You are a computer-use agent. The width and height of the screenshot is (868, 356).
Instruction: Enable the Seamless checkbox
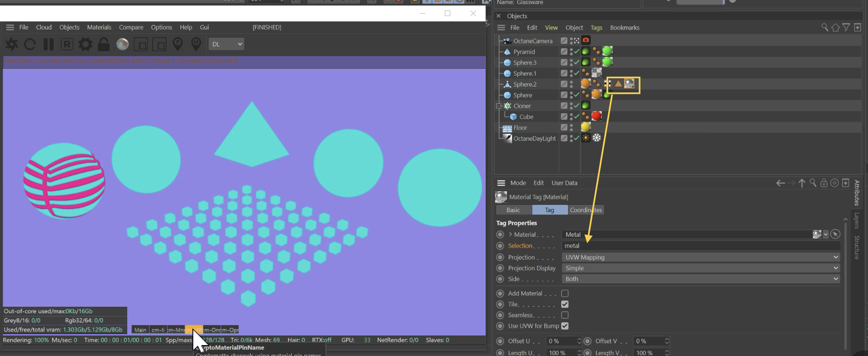pos(565,315)
